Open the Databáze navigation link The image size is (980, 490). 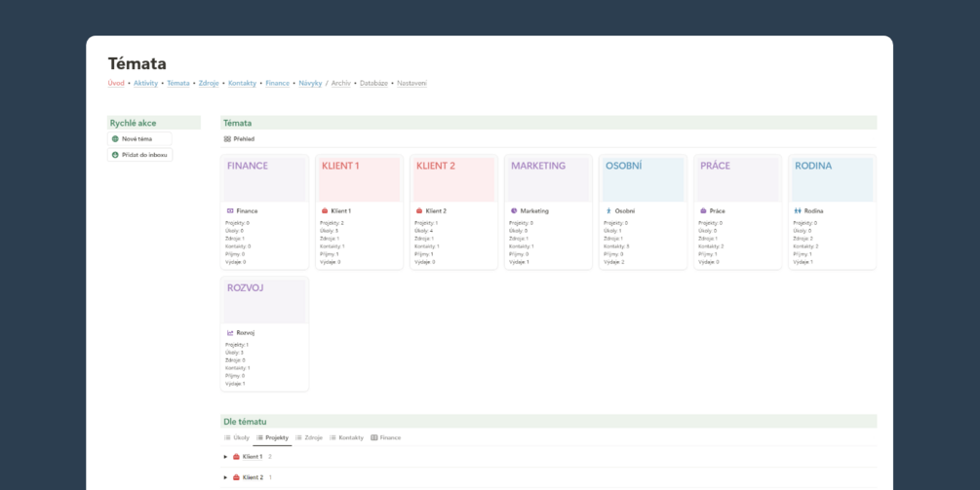coord(373,83)
